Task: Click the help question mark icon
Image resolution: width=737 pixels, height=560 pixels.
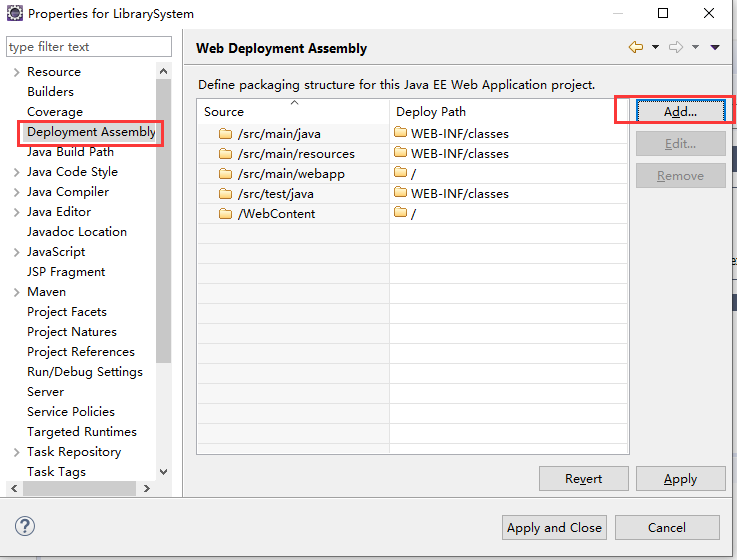Action: click(25, 526)
